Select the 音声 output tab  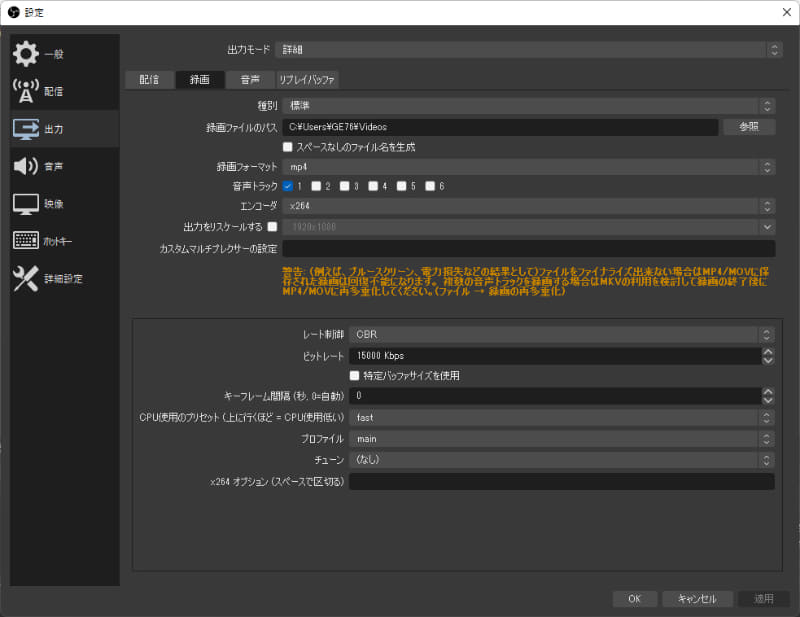pyautogui.click(x=250, y=79)
